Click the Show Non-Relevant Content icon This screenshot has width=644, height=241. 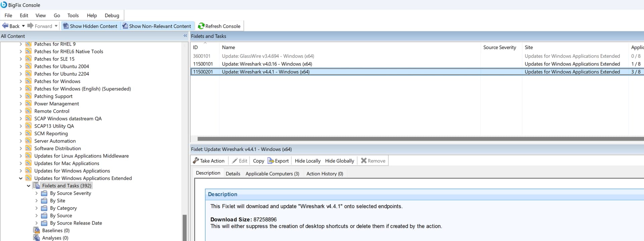(125, 26)
